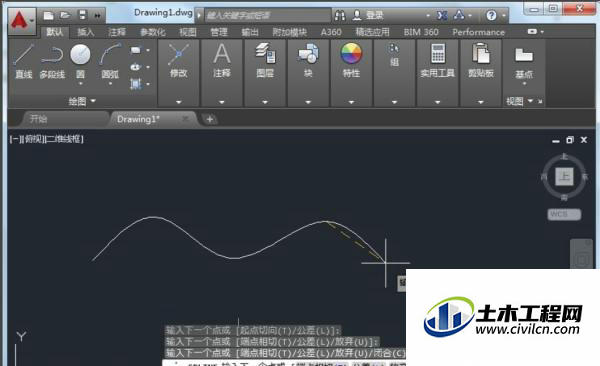The width and height of the screenshot is (600, 366).
Task: Switch to the BIM 360 ribbon tab
Action: click(421, 32)
